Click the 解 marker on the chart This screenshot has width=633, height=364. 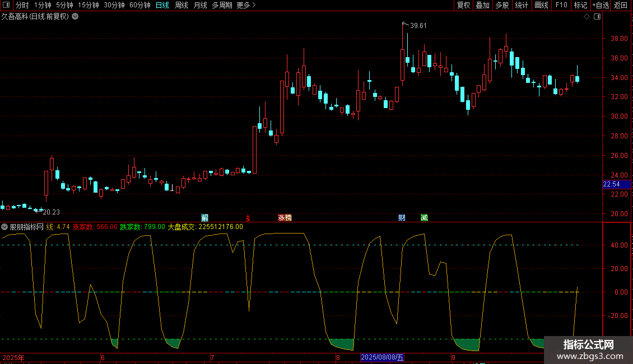click(x=204, y=218)
